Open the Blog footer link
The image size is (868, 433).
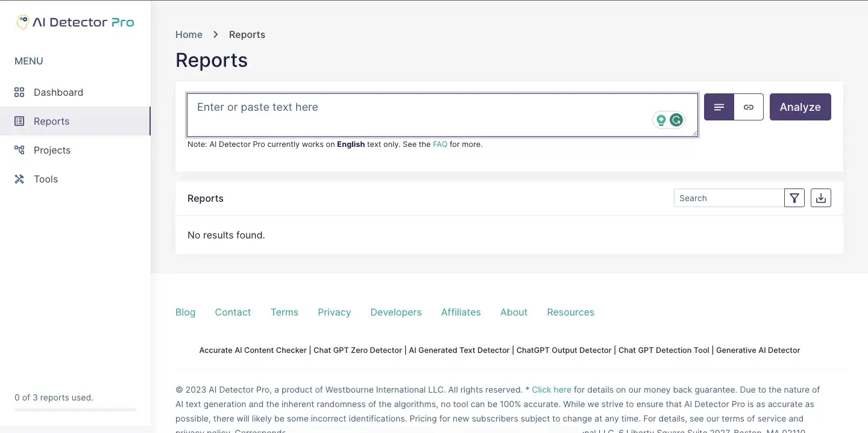185,312
